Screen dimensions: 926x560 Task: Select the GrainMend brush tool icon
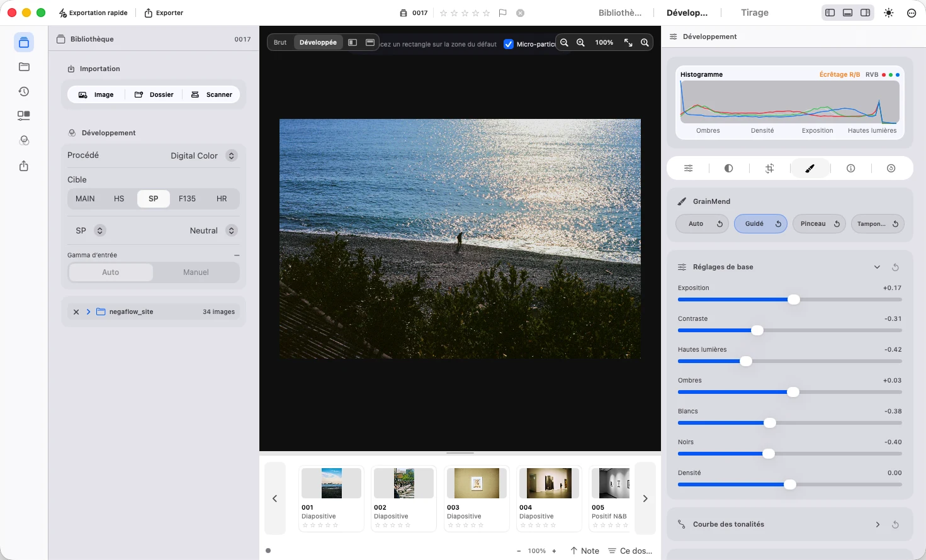[x=810, y=168]
